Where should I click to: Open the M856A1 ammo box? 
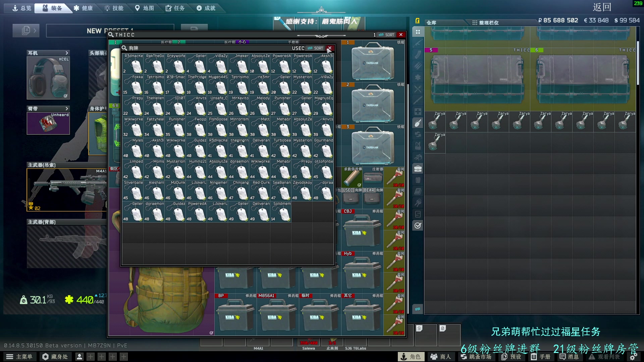tap(278, 315)
